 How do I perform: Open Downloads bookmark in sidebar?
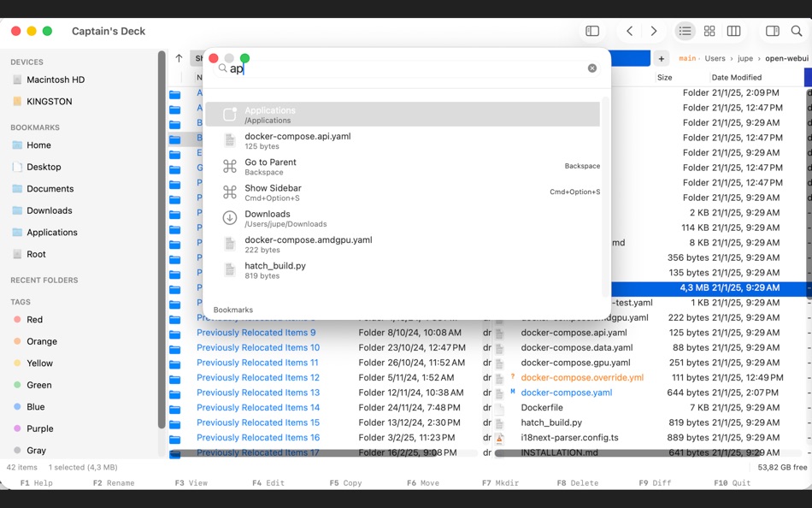click(x=50, y=210)
